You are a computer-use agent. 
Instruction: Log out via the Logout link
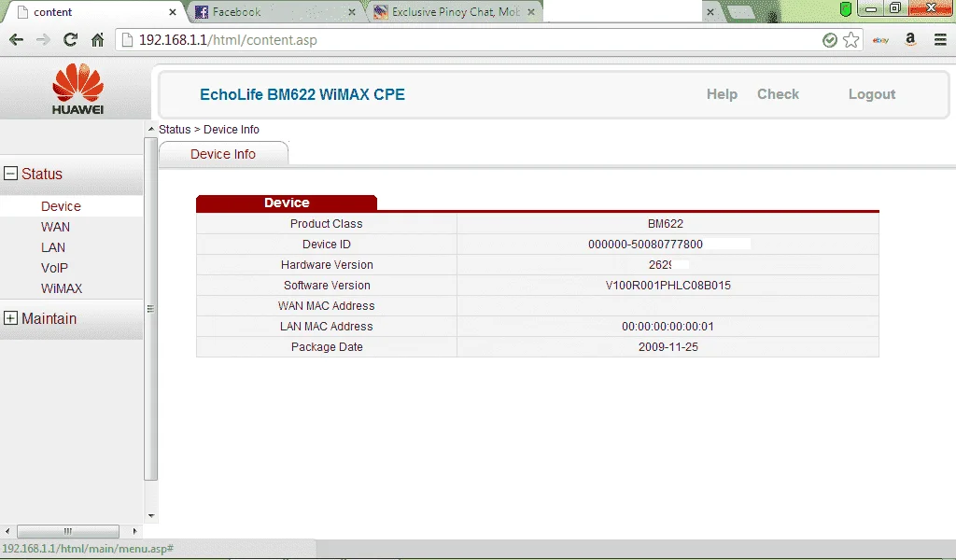pos(872,94)
